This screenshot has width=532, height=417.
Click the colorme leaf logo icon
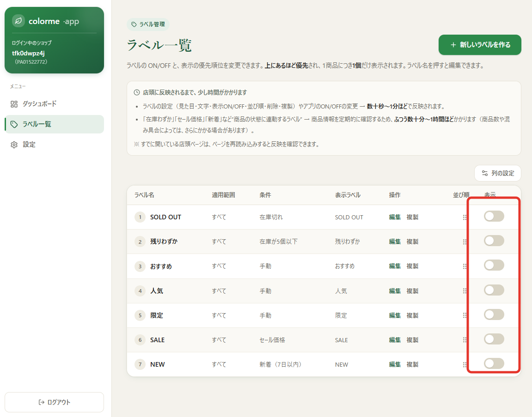[18, 21]
